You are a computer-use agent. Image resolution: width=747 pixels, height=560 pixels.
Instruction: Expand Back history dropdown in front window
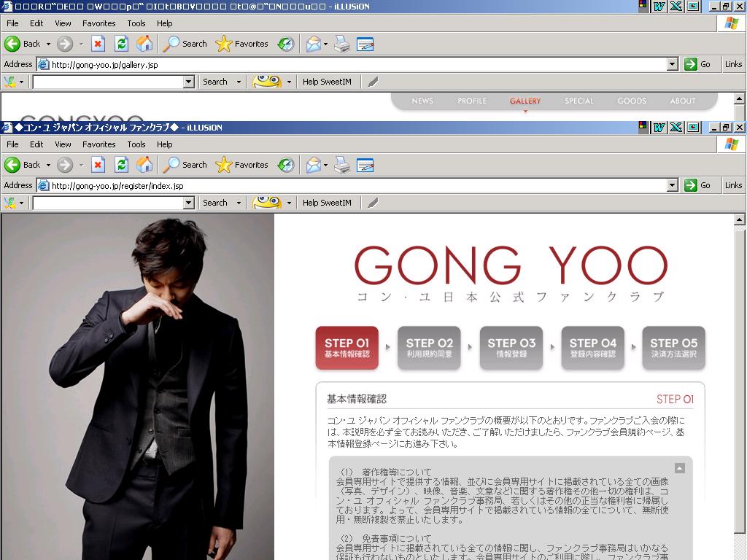point(48,165)
